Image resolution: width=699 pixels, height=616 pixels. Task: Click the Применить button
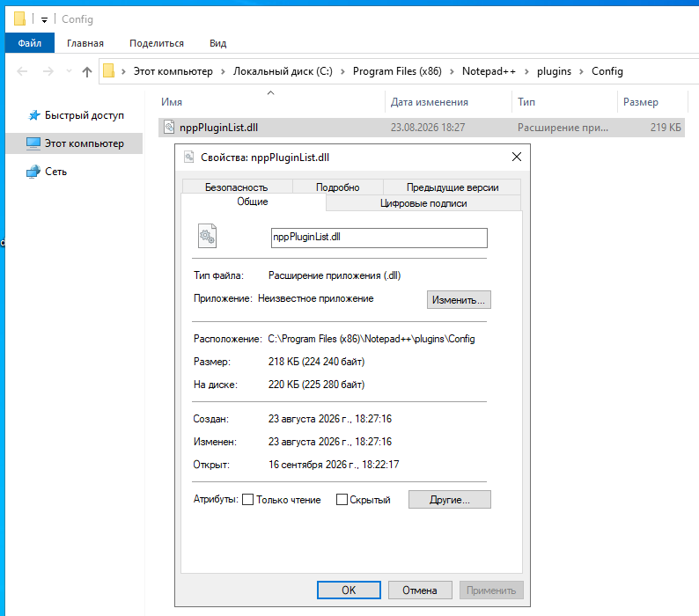pos(491,590)
